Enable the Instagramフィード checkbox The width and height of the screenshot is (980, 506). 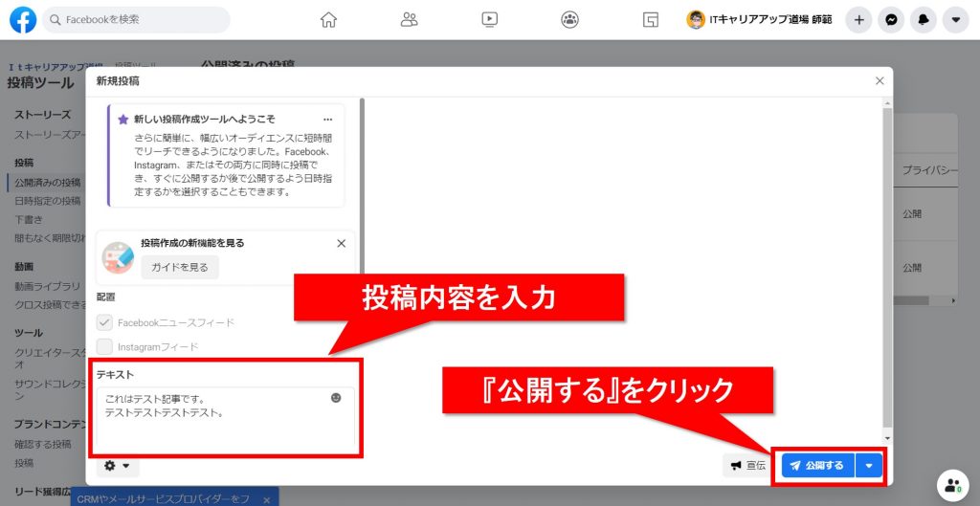coord(104,346)
